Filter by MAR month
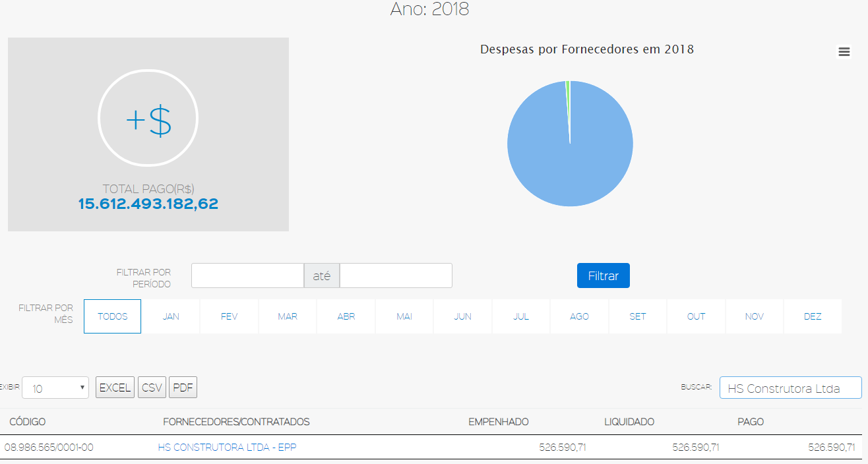 click(x=288, y=316)
